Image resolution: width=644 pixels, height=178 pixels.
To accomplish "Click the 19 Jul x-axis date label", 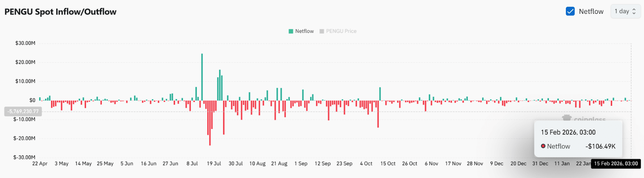I will (214, 163).
